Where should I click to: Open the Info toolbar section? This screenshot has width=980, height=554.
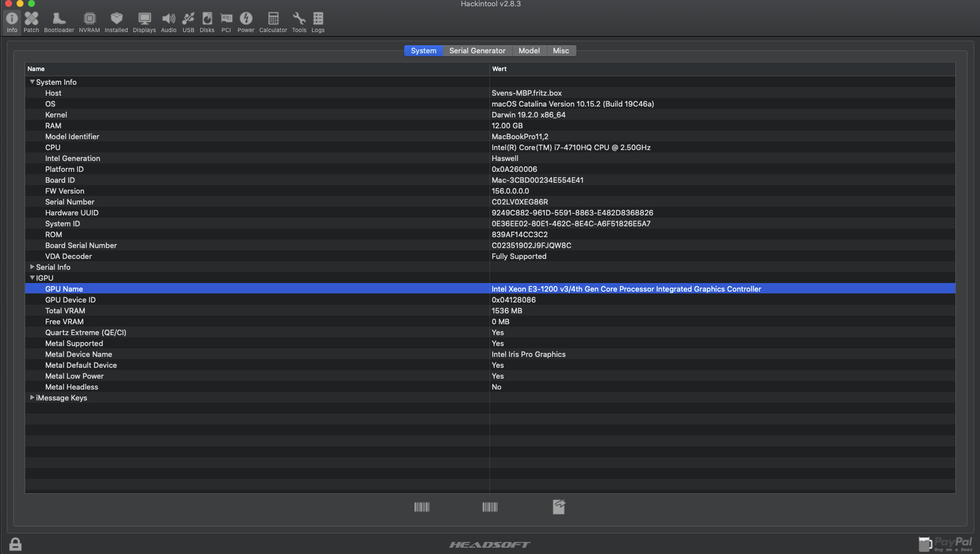coord(12,22)
